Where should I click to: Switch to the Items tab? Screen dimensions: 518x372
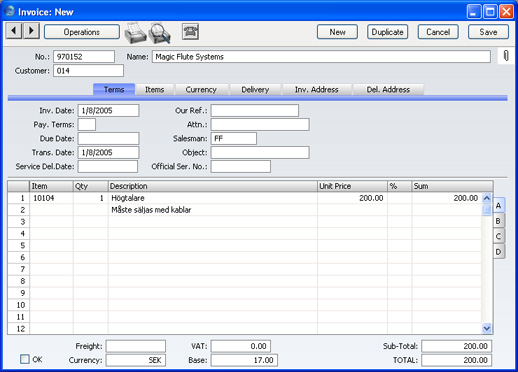pos(154,89)
